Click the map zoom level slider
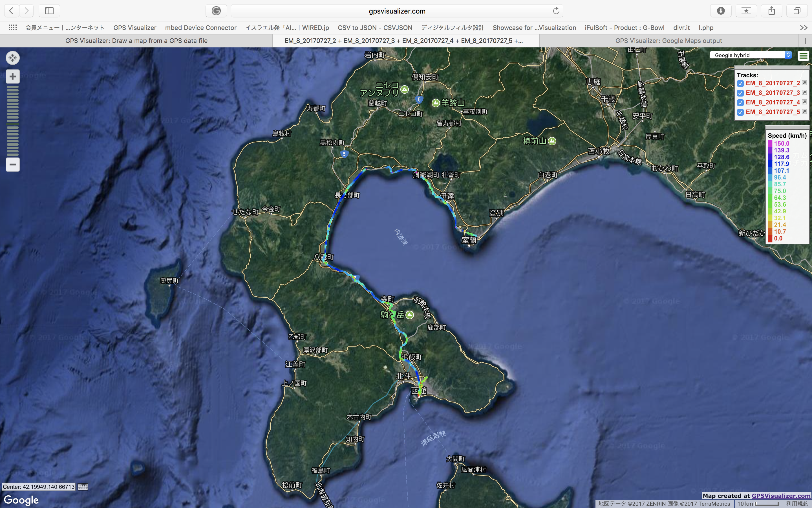The width and height of the screenshot is (812, 508). coord(13,121)
